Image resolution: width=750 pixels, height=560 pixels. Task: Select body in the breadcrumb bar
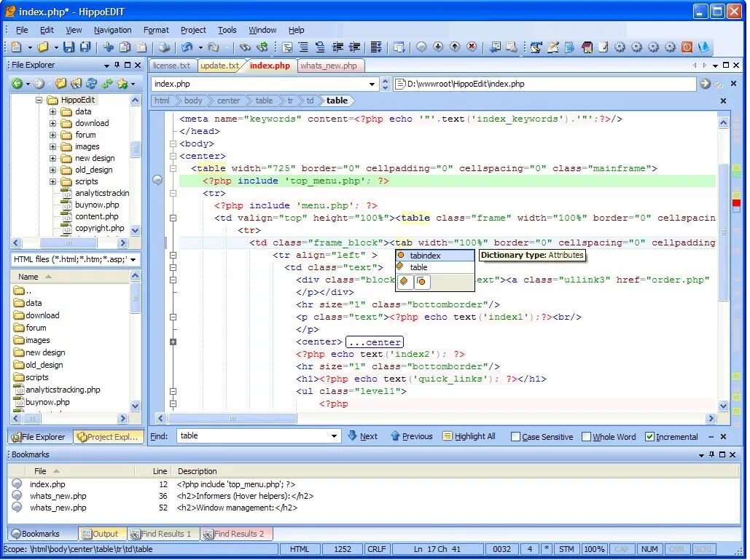pyautogui.click(x=192, y=100)
